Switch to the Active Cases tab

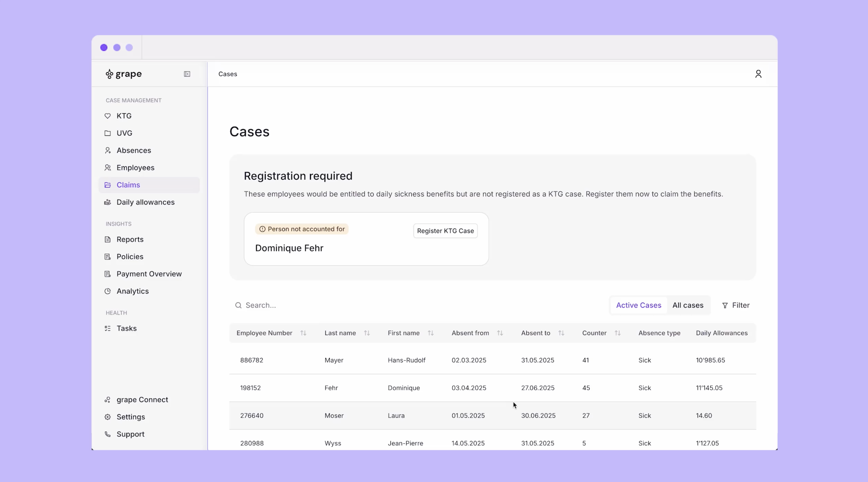click(x=638, y=305)
